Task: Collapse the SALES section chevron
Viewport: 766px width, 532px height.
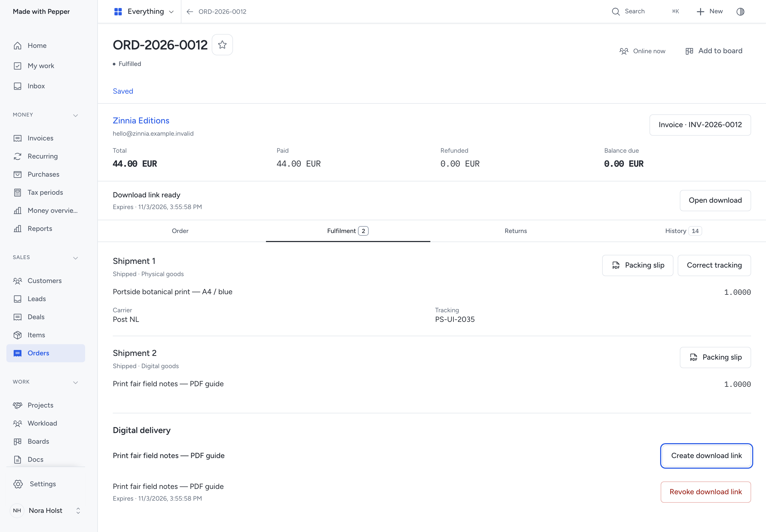Action: click(76, 258)
